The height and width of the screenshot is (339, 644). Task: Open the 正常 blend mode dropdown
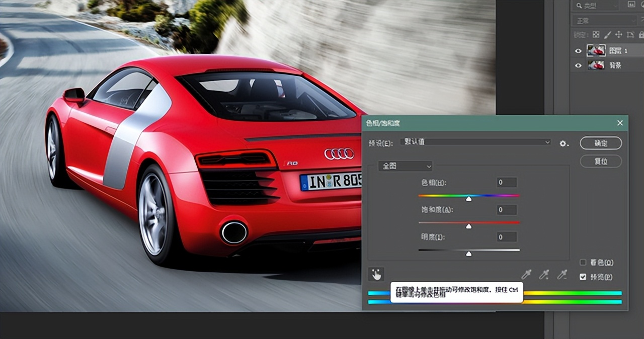click(604, 21)
